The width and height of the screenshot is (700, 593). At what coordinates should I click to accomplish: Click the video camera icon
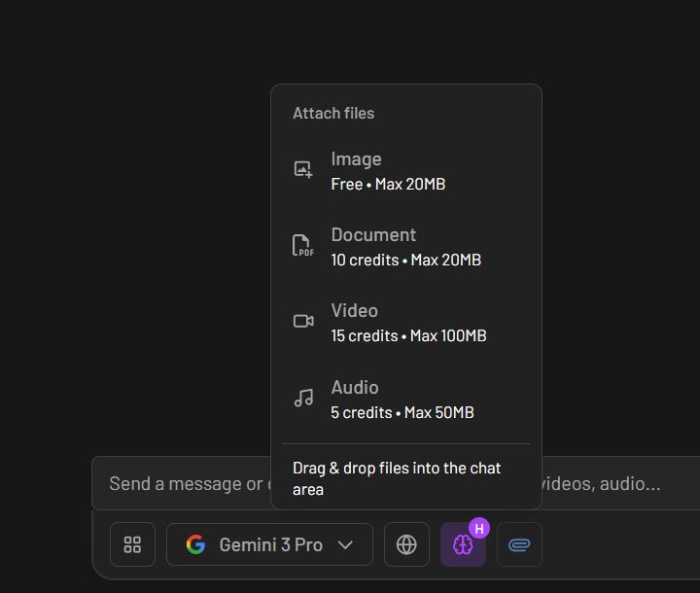point(303,321)
